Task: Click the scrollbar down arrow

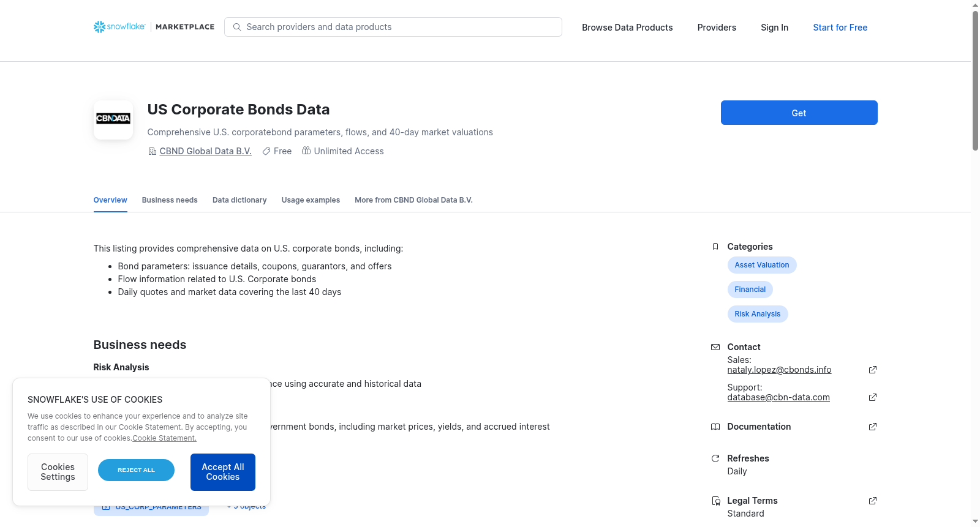Action: point(975,522)
